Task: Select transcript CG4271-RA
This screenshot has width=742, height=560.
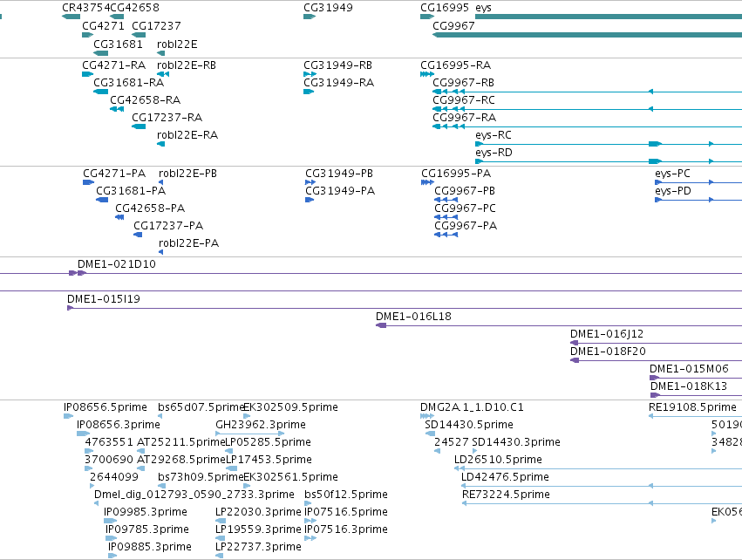Action: pyautogui.click(x=113, y=65)
